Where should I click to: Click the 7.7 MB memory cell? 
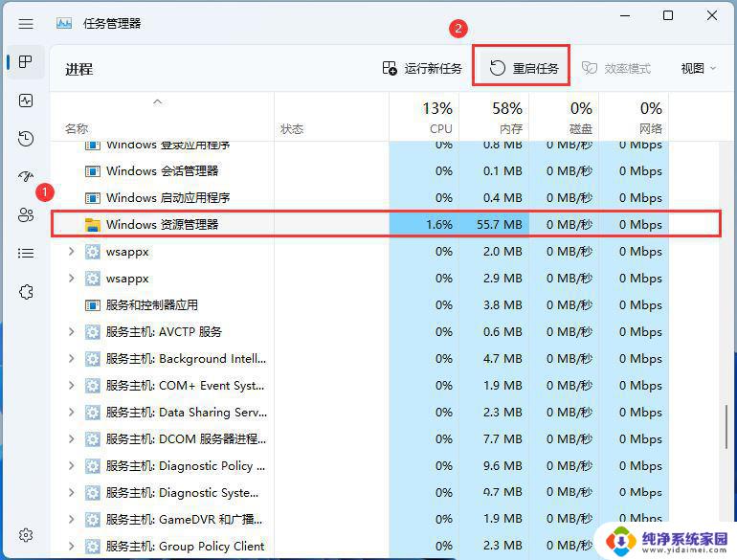pos(502,439)
